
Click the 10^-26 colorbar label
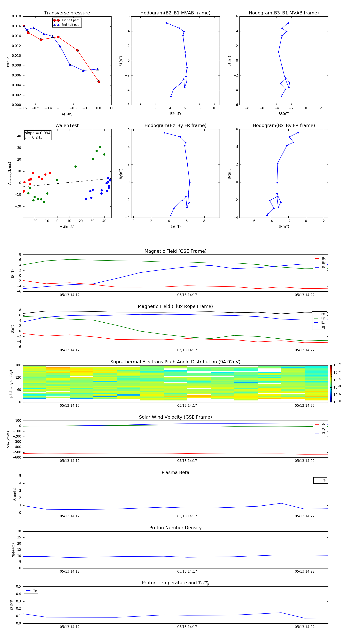(x=337, y=365)
